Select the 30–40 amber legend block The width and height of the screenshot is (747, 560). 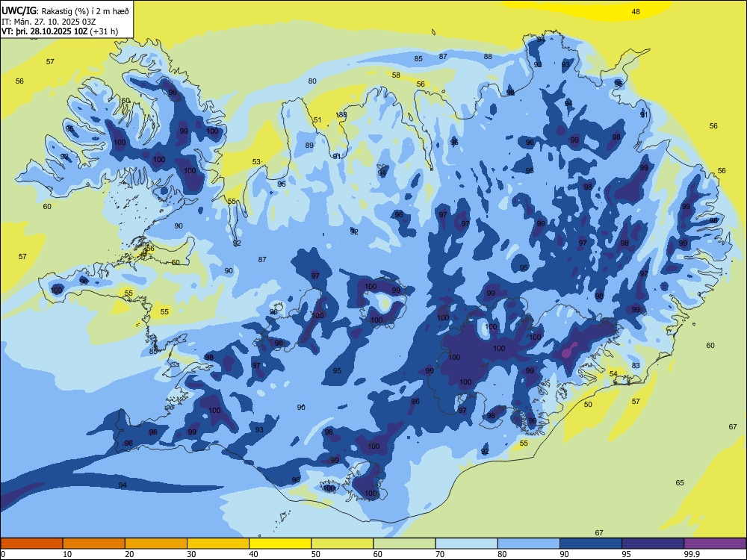218,544
